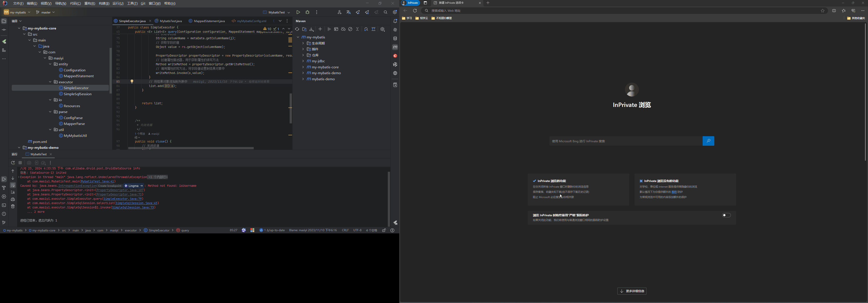The width and height of the screenshot is (868, 303).
Task: Toggle soft-wrap in run console
Action: click(13, 185)
